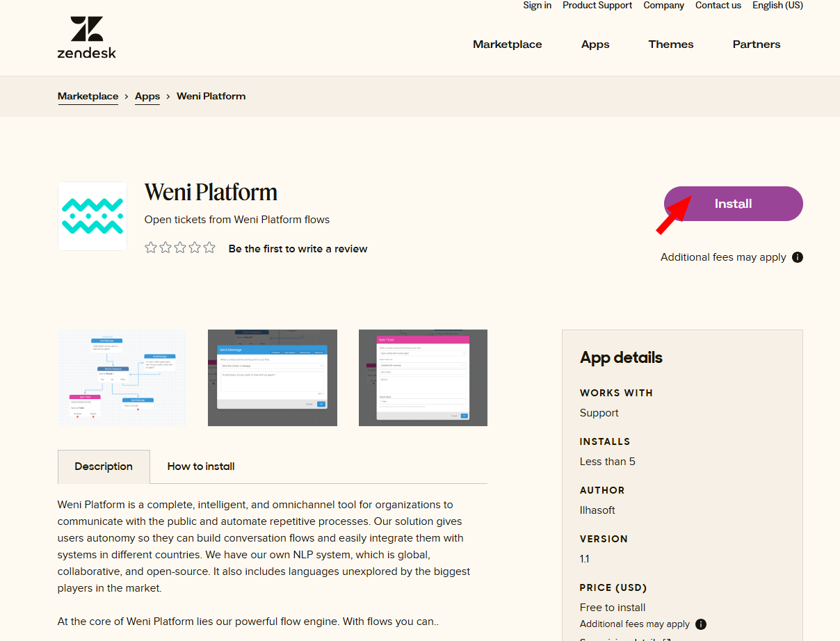Screen dimensions: 840x641
Task: Click the version value 1.1
Action: (585, 559)
